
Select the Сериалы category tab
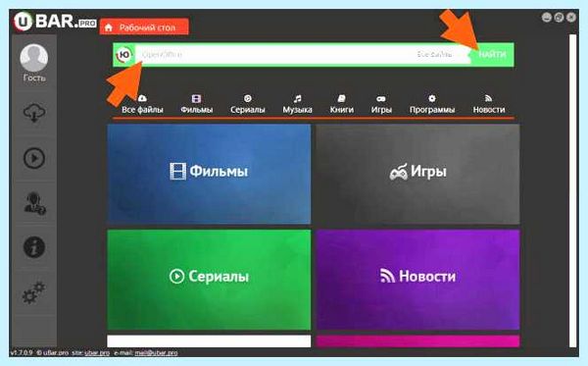pos(248,104)
